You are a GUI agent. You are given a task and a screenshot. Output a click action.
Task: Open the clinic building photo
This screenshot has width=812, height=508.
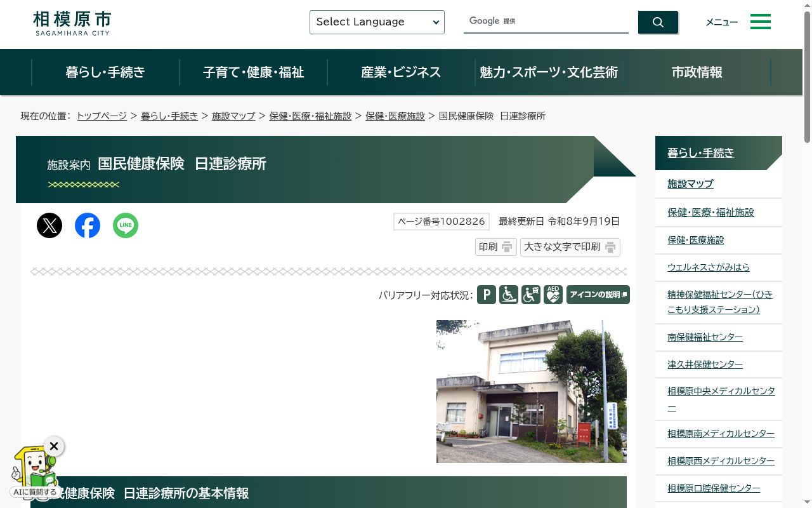pyautogui.click(x=532, y=391)
